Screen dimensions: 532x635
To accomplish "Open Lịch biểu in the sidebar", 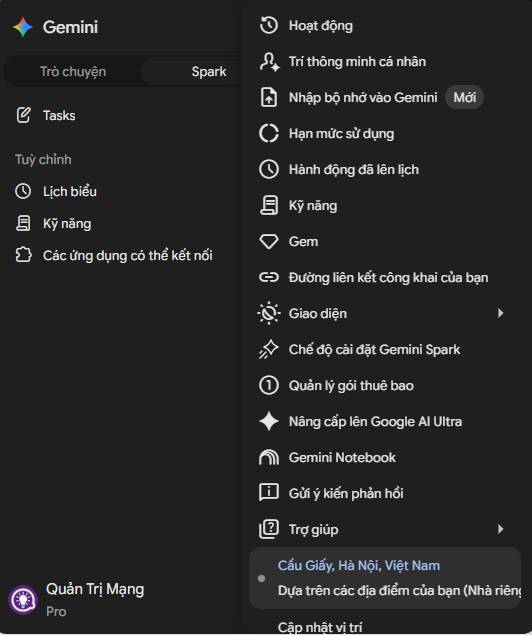I will tap(70, 191).
